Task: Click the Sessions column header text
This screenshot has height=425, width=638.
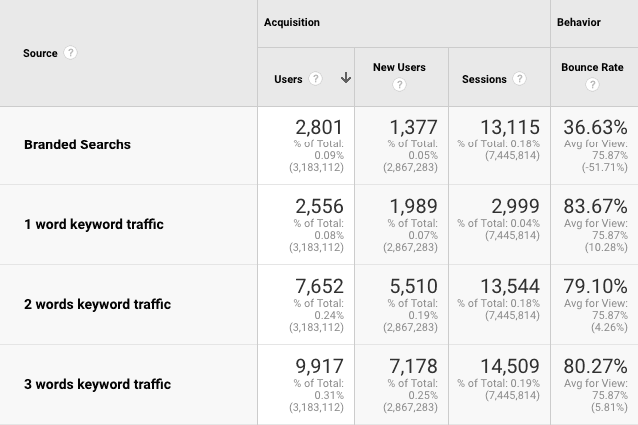Action: point(484,79)
